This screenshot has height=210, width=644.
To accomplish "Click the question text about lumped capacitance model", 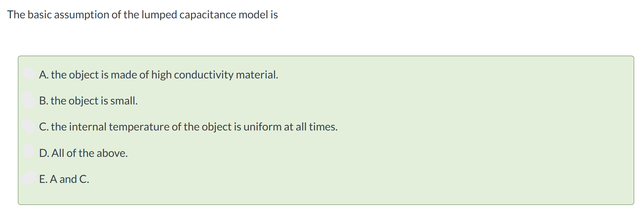I will coord(143,15).
